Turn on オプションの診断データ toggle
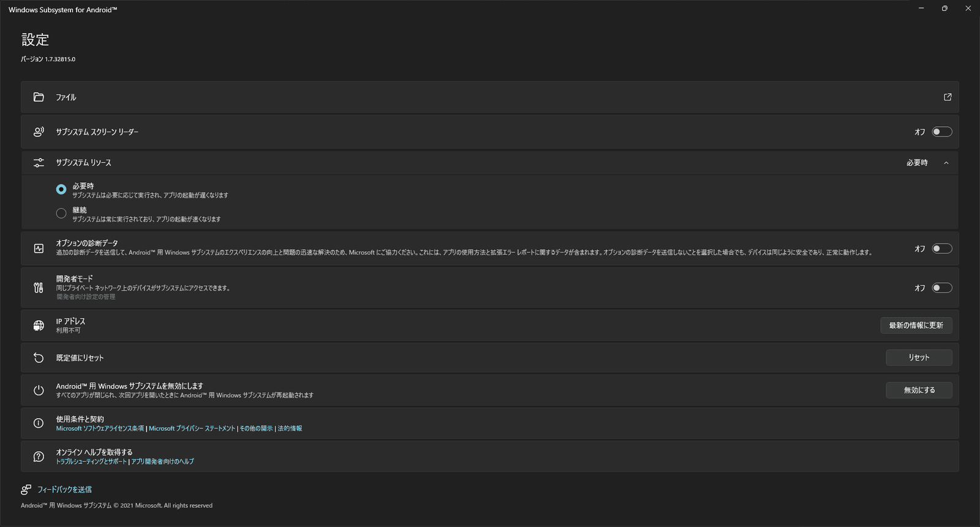This screenshot has height=527, width=980. 941,249
